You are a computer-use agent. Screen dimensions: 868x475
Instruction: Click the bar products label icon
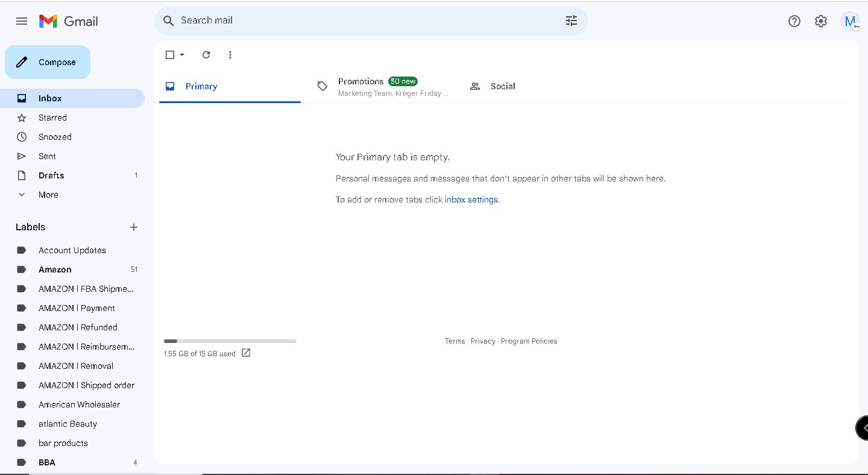[22, 443]
